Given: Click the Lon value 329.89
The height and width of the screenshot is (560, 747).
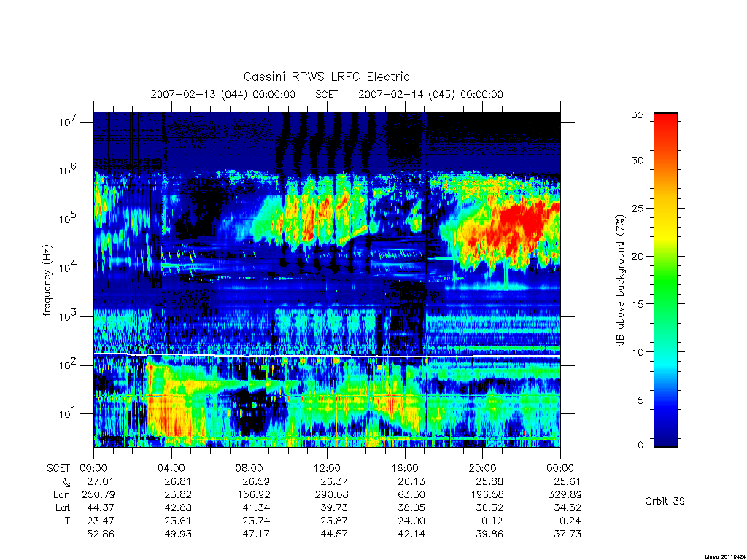Looking at the screenshot, I should coord(565,495).
